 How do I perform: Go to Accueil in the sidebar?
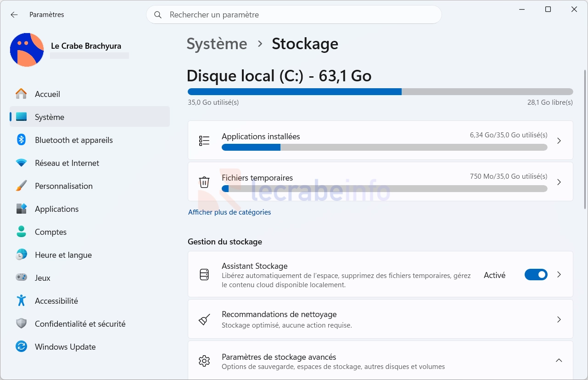pos(47,94)
